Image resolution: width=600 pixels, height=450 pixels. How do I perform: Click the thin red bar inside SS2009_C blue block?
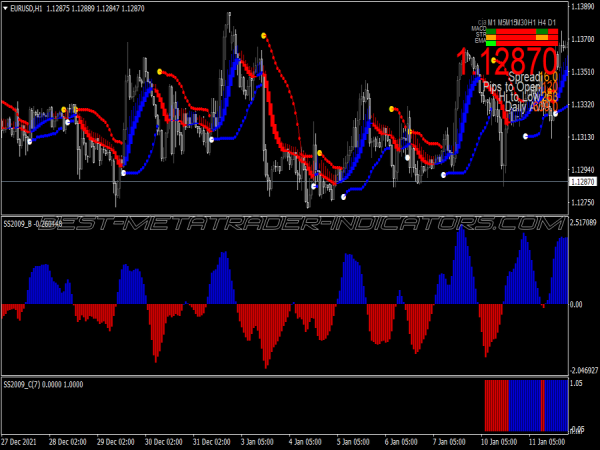point(543,405)
